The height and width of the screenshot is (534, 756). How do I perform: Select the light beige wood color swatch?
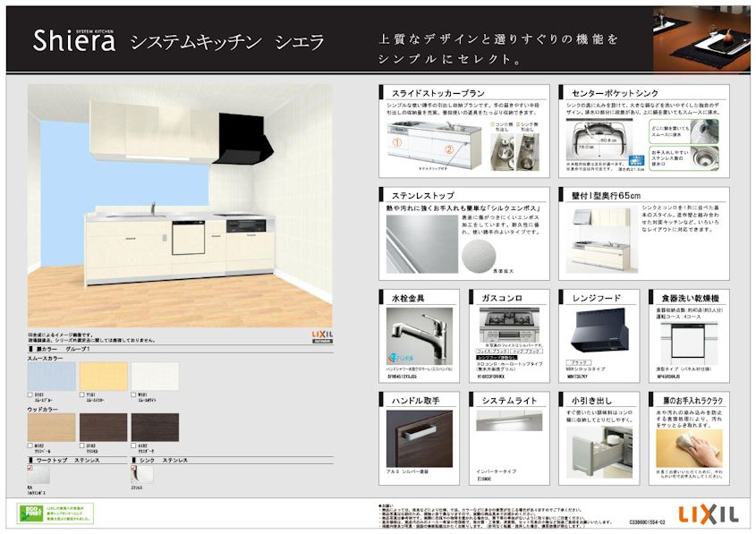(x=52, y=428)
